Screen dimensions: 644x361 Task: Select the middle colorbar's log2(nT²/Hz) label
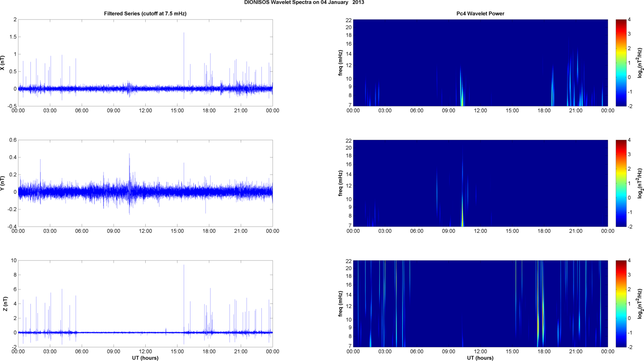640,183
